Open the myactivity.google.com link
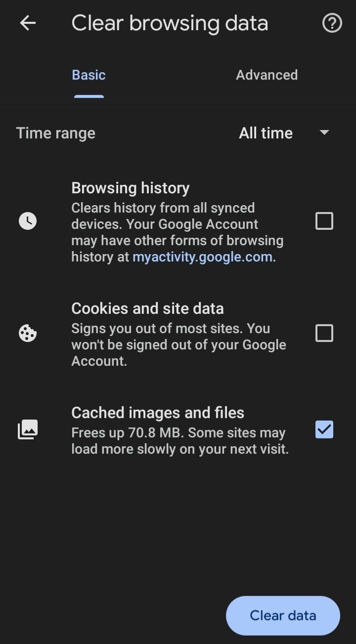This screenshot has width=356, height=644. tap(202, 257)
